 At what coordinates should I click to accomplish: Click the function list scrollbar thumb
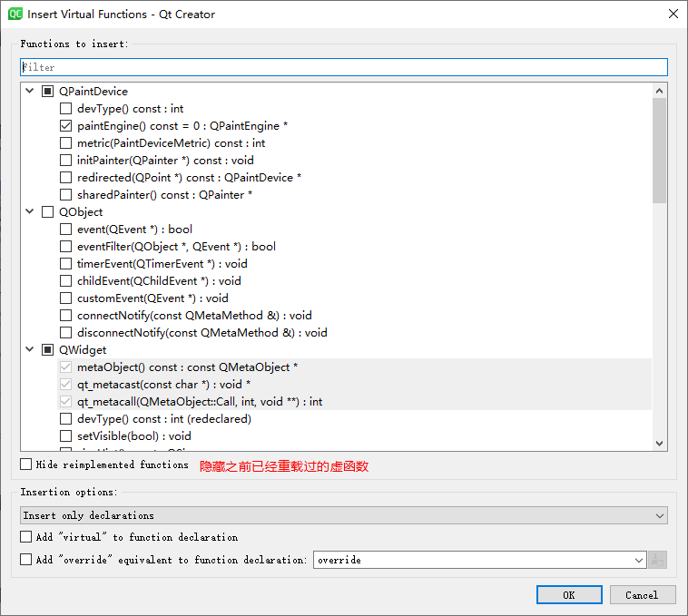coord(659,151)
